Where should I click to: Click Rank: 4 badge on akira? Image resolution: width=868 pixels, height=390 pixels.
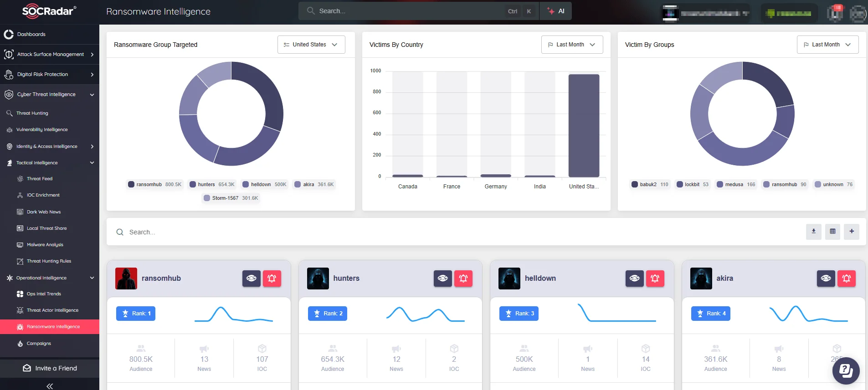coord(711,314)
